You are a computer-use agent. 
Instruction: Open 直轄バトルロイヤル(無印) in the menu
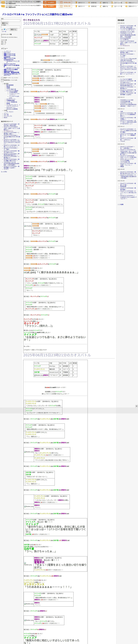11,70
